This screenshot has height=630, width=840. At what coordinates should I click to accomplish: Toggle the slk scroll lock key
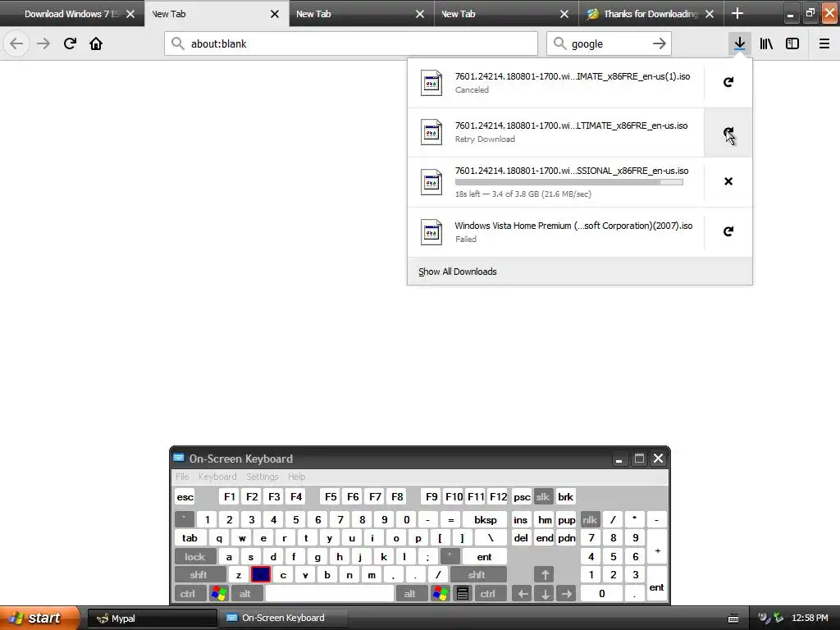click(543, 496)
